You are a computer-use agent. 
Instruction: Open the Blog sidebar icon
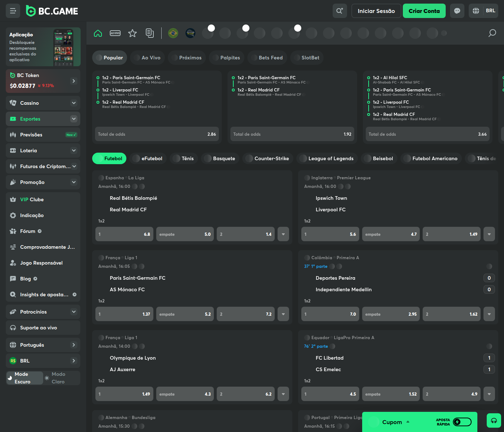13,279
